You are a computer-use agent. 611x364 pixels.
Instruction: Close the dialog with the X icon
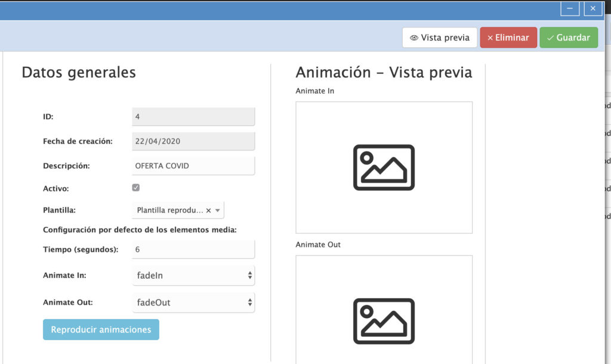tap(593, 8)
